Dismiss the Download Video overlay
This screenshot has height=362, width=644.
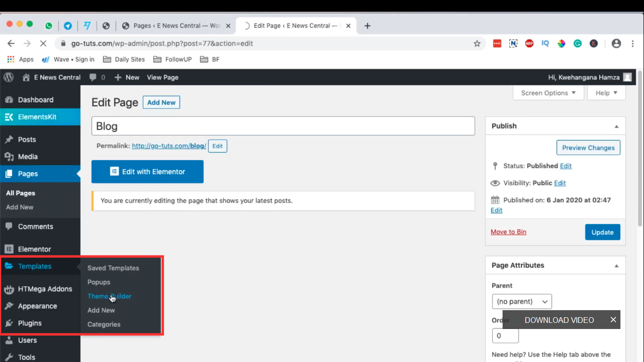tap(613, 320)
